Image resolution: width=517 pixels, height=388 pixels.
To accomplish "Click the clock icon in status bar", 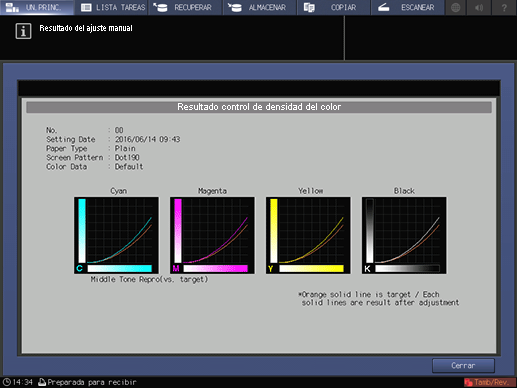I will tap(6, 382).
